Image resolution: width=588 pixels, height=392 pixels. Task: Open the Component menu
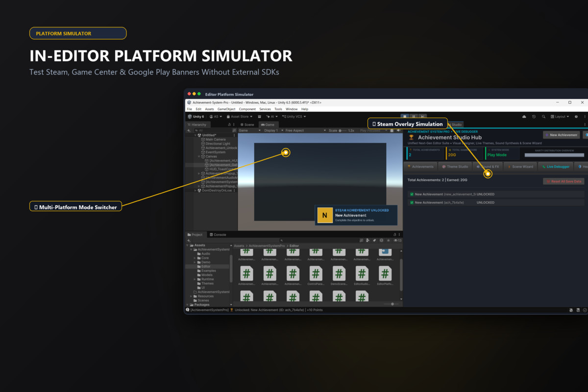coord(247,109)
